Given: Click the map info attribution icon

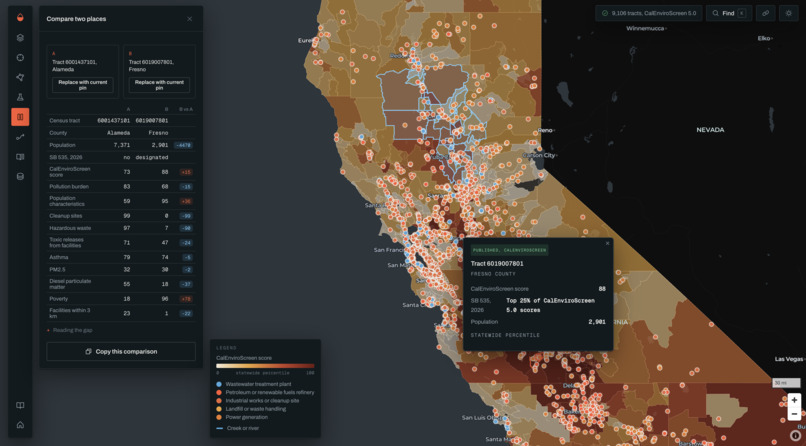Looking at the screenshot, I should coord(795,436).
